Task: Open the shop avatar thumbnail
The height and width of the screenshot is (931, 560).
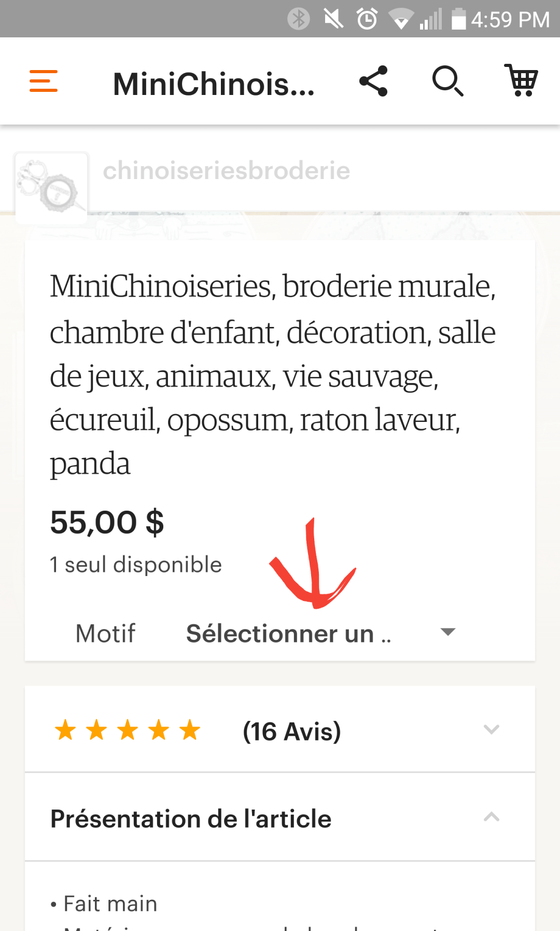Action: click(x=51, y=188)
